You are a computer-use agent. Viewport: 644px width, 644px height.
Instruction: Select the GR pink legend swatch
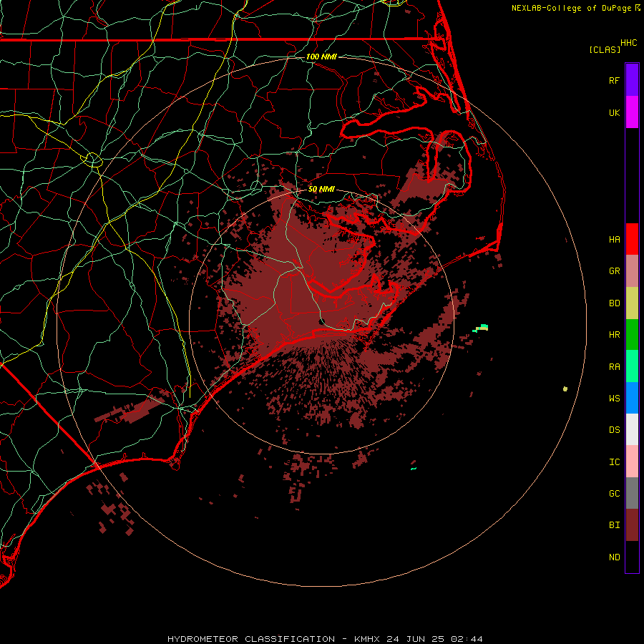click(x=632, y=271)
